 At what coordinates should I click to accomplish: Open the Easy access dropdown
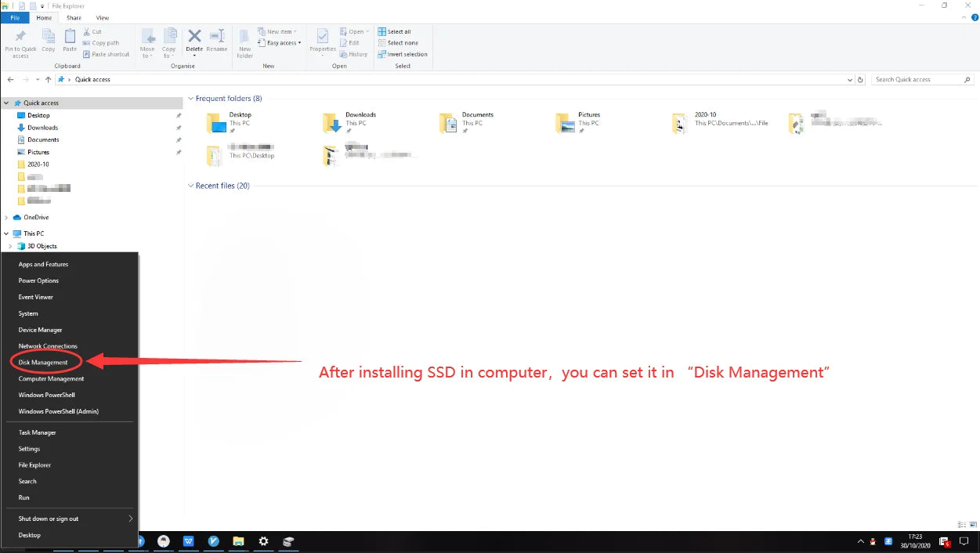283,43
